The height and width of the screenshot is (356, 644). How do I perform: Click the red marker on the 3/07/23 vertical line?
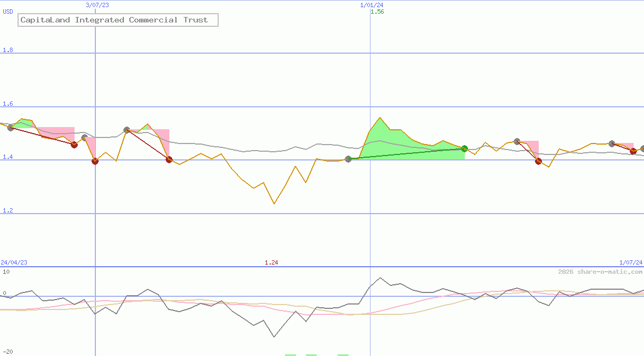coord(95,161)
